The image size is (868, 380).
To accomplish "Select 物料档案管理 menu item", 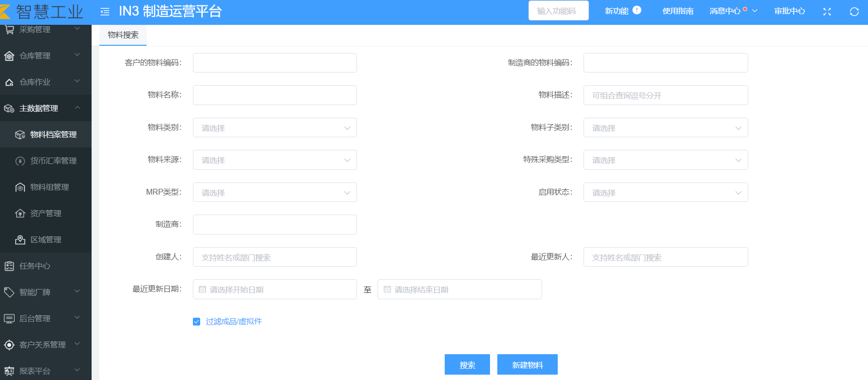I will (x=53, y=135).
